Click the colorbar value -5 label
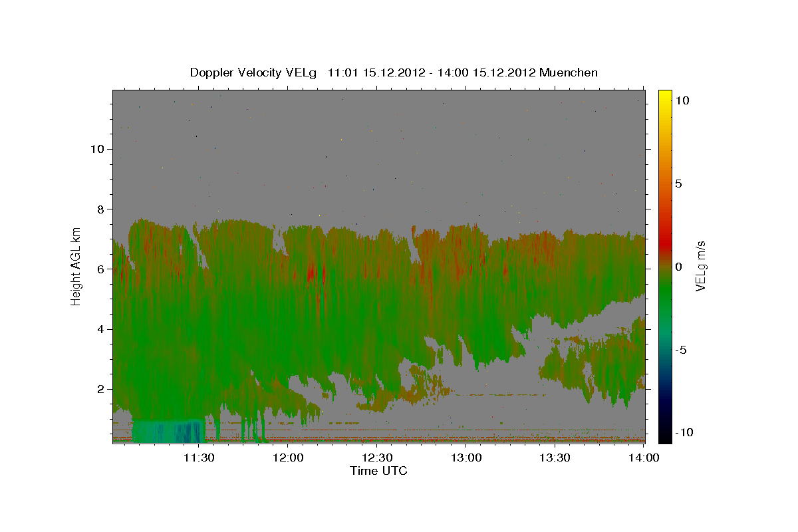 click(x=681, y=350)
